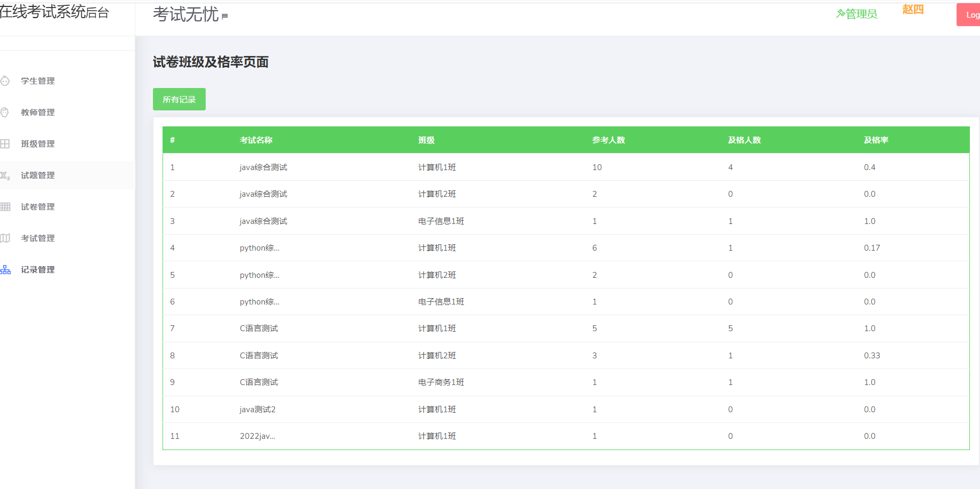The height and width of the screenshot is (489, 980).
Task: Click the small flag icon after 考试无忧
Action: pyautogui.click(x=225, y=16)
